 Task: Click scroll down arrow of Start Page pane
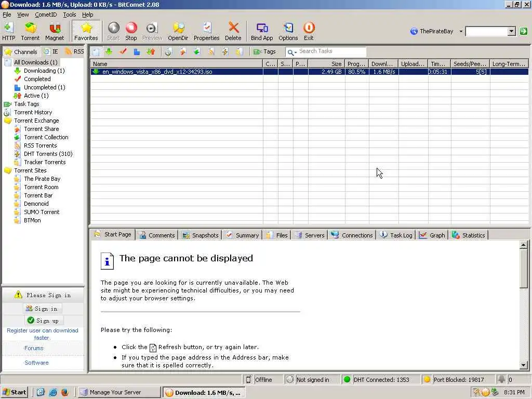524,365
